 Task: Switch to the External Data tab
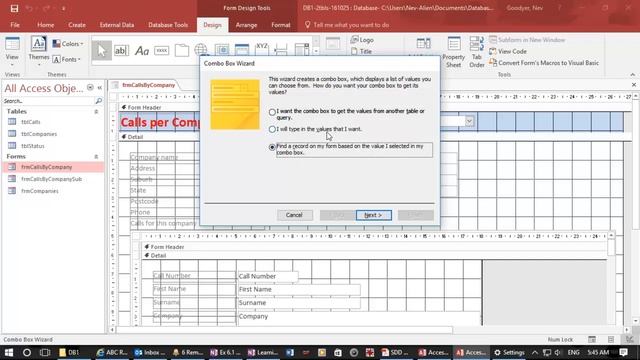(x=117, y=25)
